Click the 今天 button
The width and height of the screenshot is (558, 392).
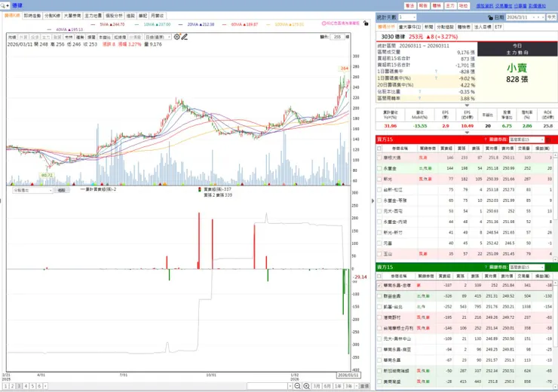click(551, 17)
